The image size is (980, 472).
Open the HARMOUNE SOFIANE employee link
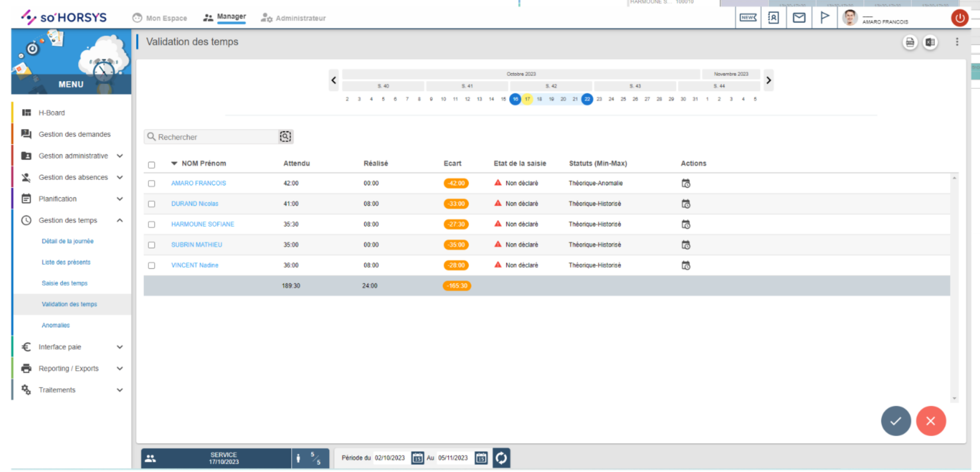click(x=202, y=224)
